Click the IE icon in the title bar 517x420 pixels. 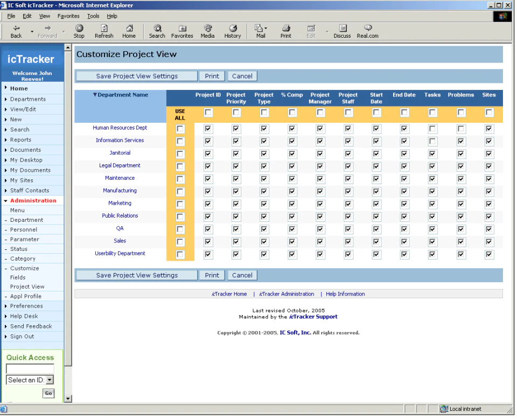tap(3, 5)
